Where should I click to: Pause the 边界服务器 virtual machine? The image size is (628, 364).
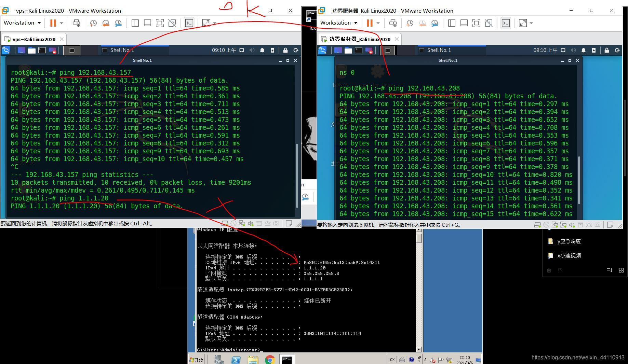[x=370, y=23]
